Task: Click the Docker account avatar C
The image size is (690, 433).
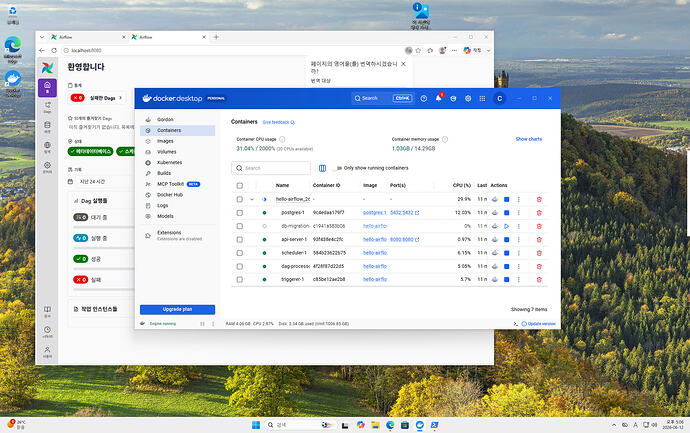Action: pos(499,99)
